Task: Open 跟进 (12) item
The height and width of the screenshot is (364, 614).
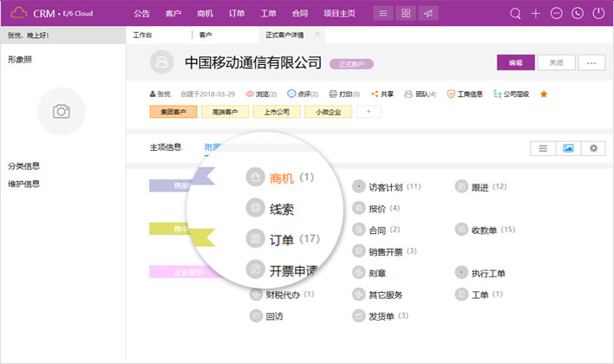Action: coord(480,186)
